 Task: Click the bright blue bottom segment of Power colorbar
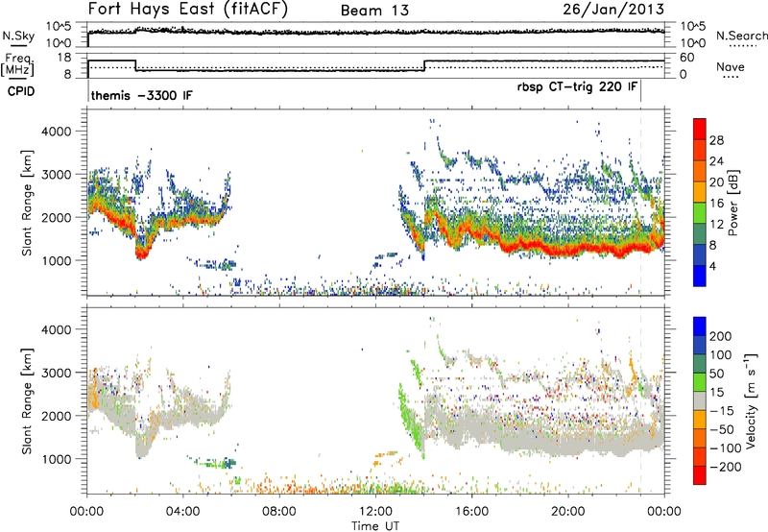tap(700, 276)
